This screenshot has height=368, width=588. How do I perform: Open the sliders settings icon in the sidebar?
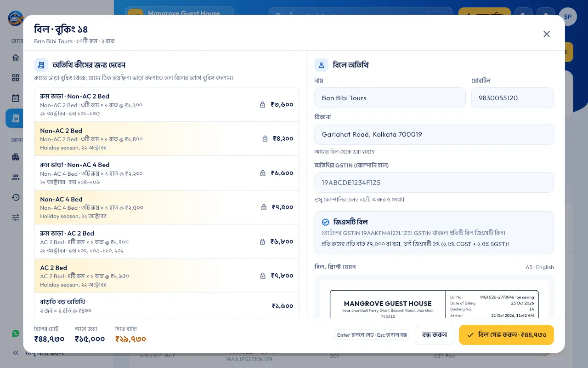tap(16, 218)
